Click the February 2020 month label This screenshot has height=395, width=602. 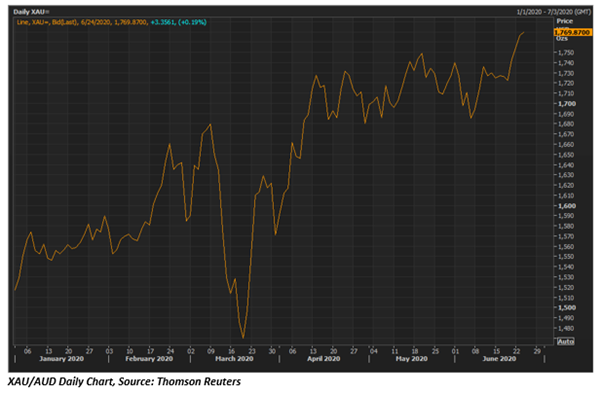149,359
